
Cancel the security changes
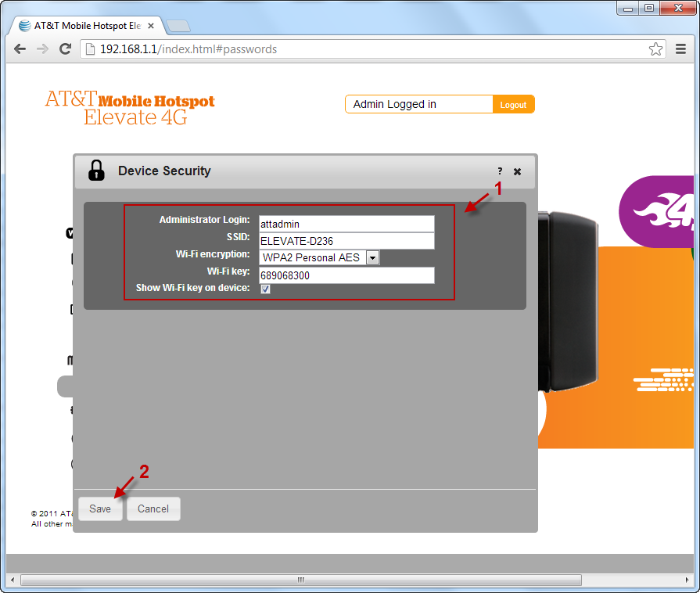(x=153, y=509)
